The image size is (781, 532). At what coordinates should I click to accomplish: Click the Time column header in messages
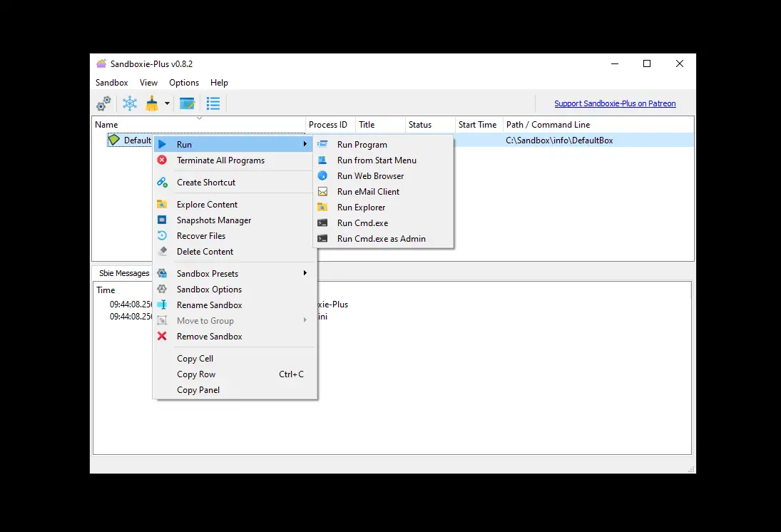click(106, 290)
